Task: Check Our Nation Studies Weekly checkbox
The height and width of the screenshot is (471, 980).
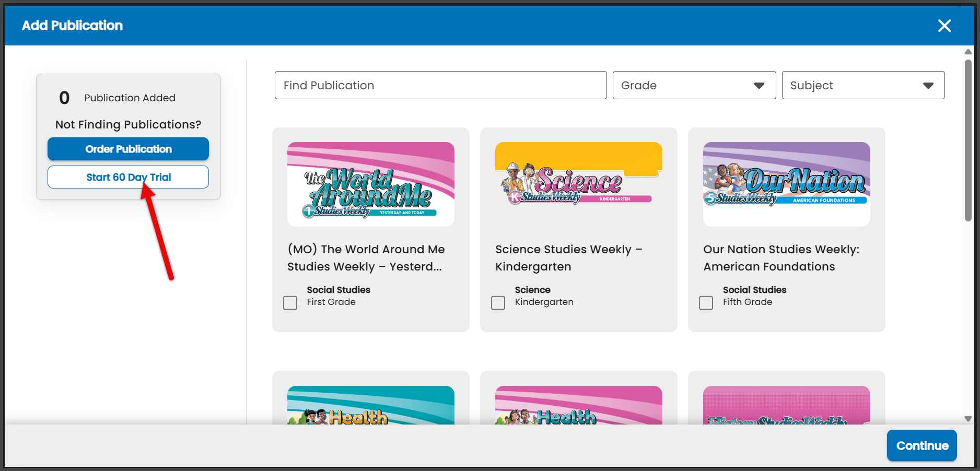Action: click(x=706, y=303)
